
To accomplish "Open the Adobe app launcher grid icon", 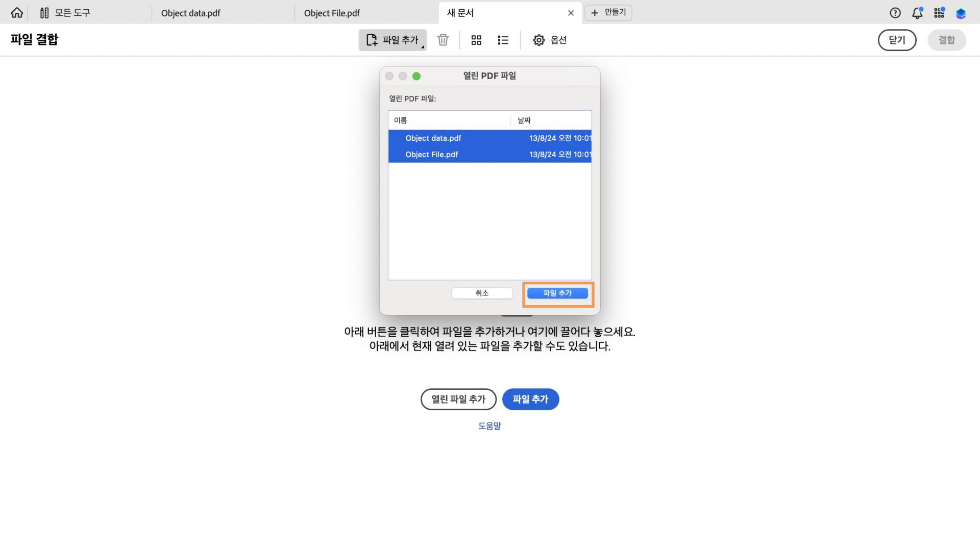I will pyautogui.click(x=939, y=13).
